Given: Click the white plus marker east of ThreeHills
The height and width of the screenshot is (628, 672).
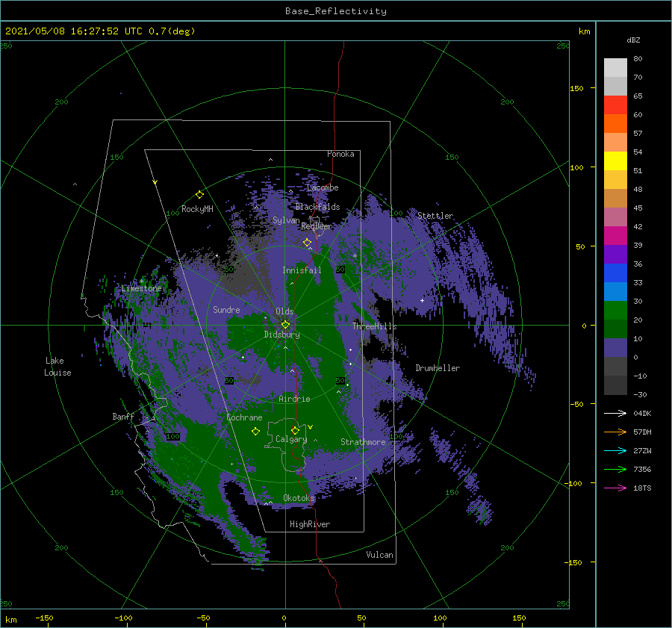Looking at the screenshot, I should (422, 300).
